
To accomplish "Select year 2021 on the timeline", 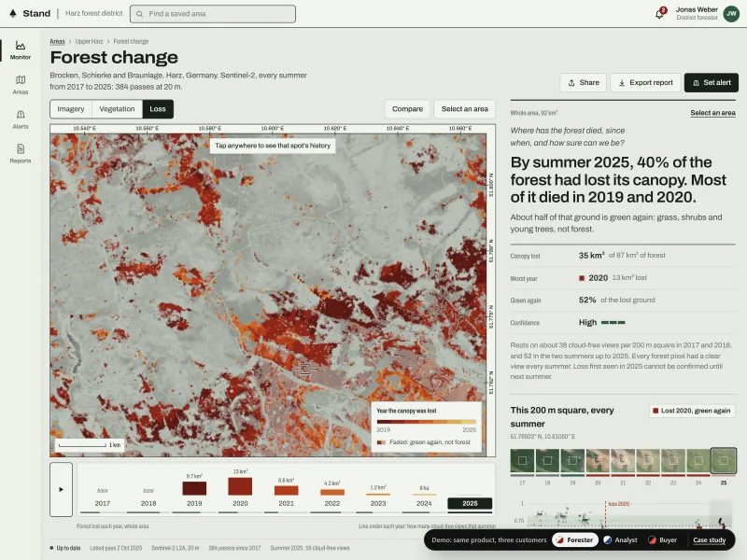I will 287,491.
